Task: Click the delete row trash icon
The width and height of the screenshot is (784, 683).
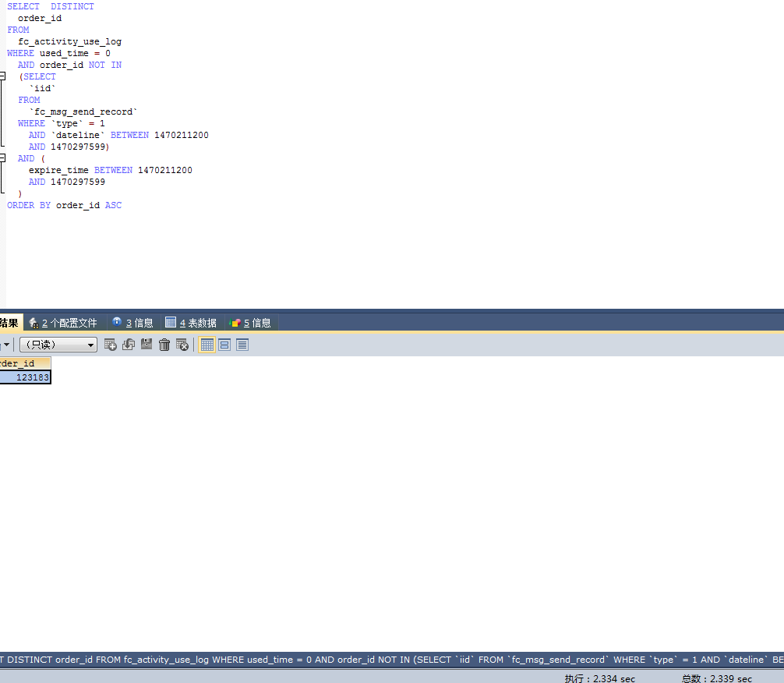Action: (x=164, y=345)
